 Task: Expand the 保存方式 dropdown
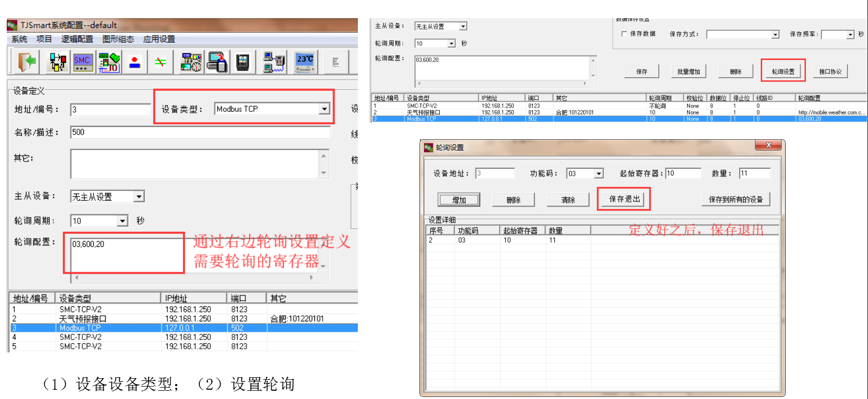(775, 35)
